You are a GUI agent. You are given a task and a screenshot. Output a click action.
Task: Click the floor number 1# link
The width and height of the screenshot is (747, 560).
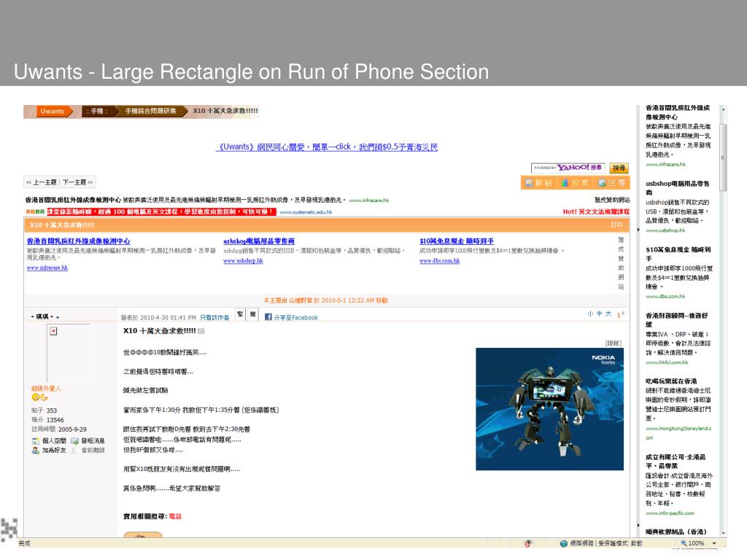tap(620, 314)
